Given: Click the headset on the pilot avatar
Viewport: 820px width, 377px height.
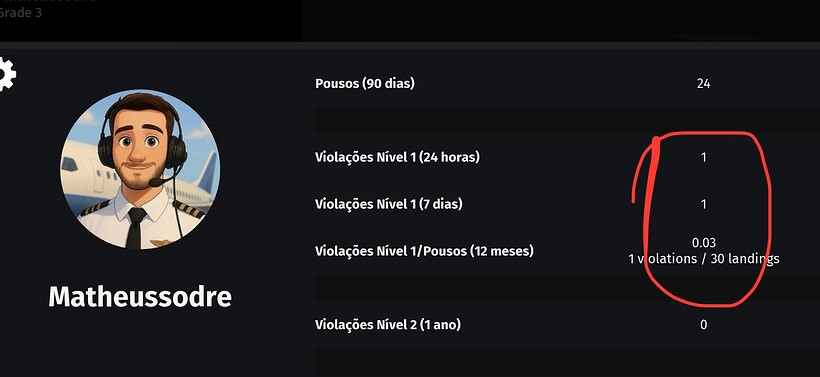Looking at the screenshot, I should (142, 141).
